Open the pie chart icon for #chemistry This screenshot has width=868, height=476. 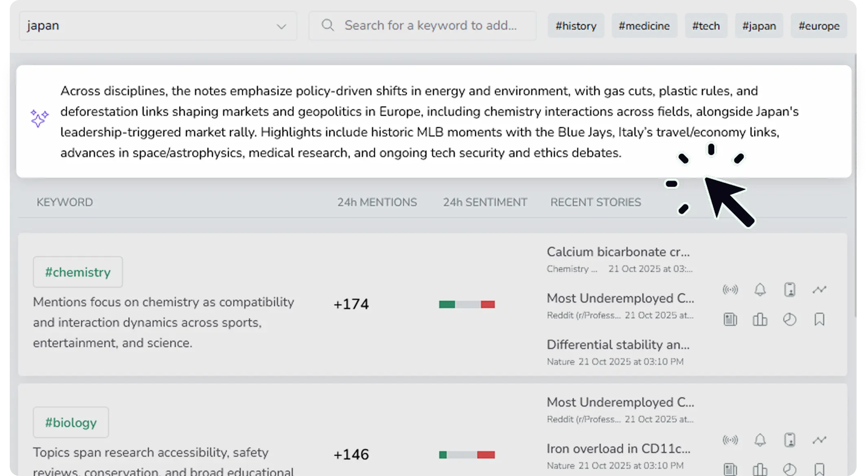pyautogui.click(x=789, y=320)
